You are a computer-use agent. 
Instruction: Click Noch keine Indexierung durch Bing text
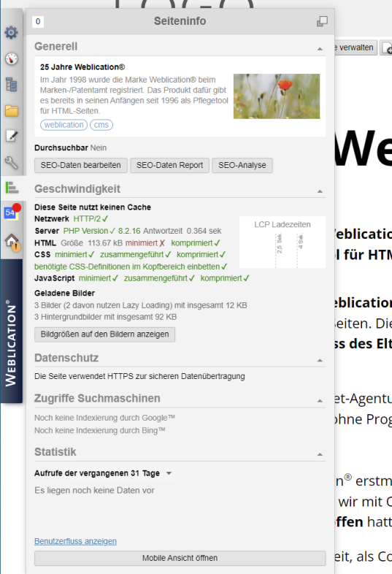coord(100,431)
